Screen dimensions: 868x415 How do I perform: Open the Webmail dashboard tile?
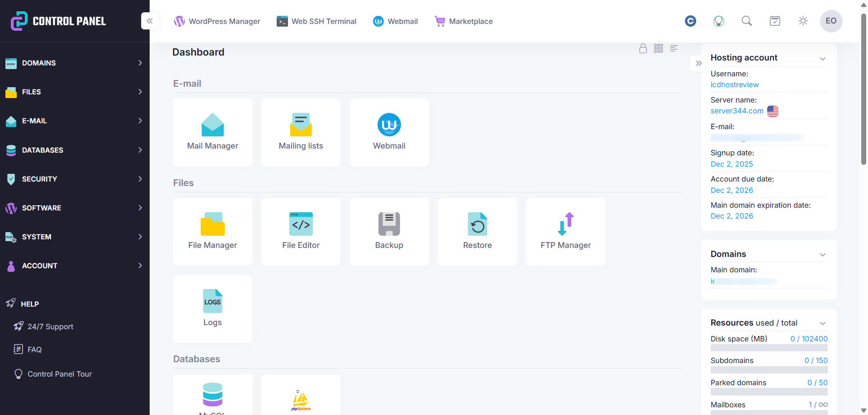point(389,132)
